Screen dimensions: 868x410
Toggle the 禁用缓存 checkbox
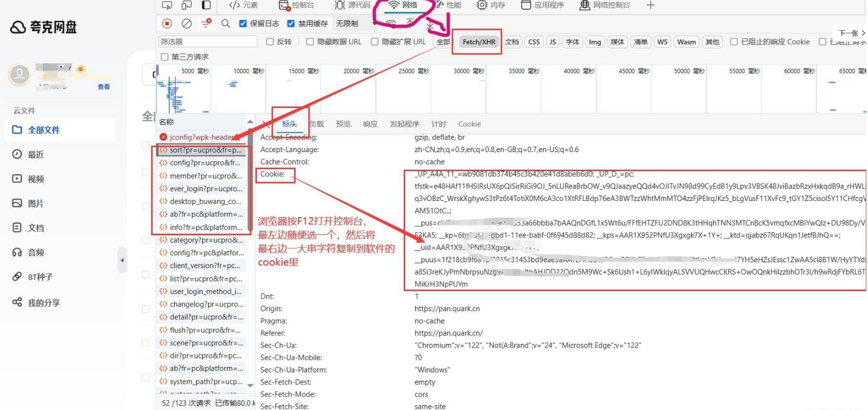[x=291, y=23]
